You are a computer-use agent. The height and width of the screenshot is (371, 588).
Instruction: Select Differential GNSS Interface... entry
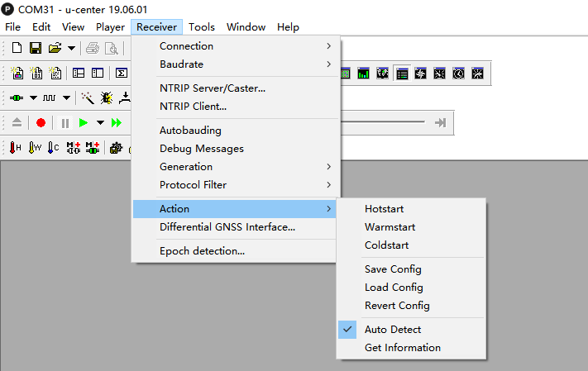(235, 227)
